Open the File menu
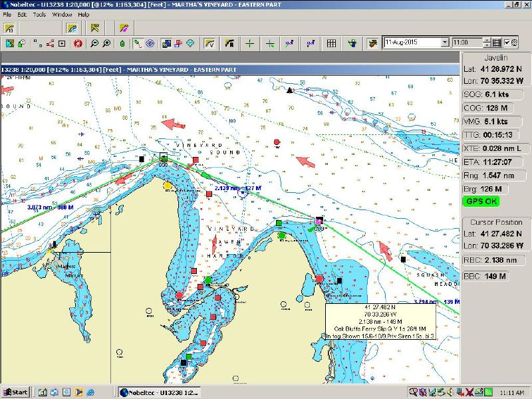This screenshot has width=532, height=399. point(7,15)
